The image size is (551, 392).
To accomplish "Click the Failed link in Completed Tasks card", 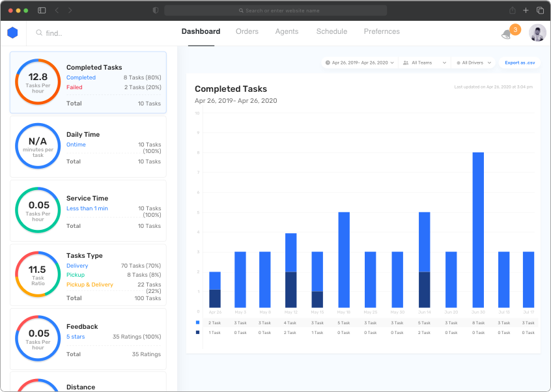I will click(74, 87).
